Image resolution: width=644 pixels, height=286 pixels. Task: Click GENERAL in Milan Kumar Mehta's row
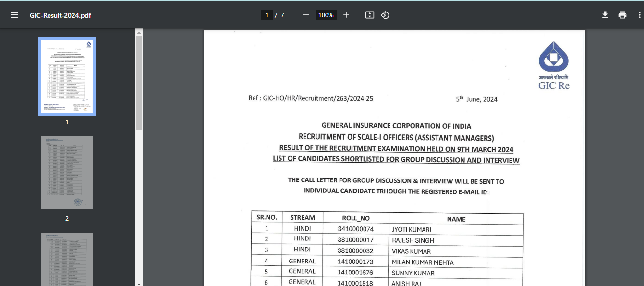[302, 262]
